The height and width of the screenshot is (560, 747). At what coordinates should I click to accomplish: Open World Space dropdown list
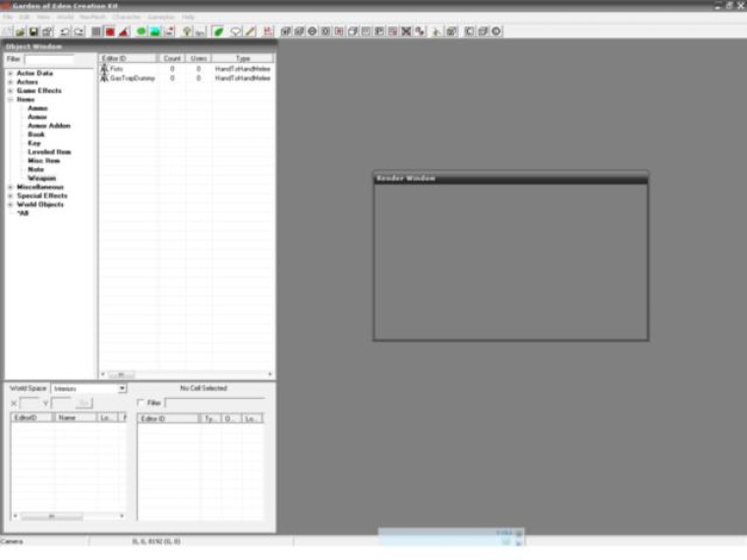(123, 389)
